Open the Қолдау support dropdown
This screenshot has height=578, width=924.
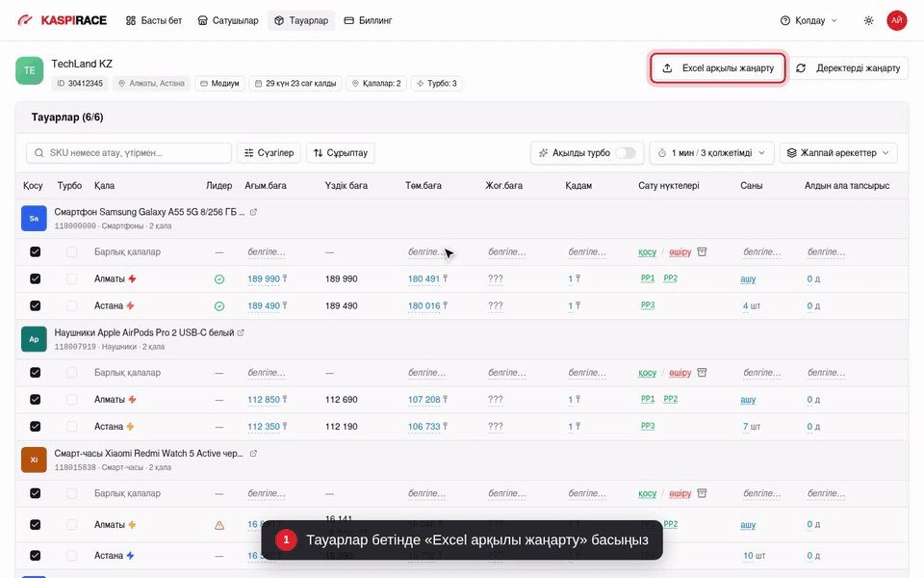pyautogui.click(x=808, y=20)
